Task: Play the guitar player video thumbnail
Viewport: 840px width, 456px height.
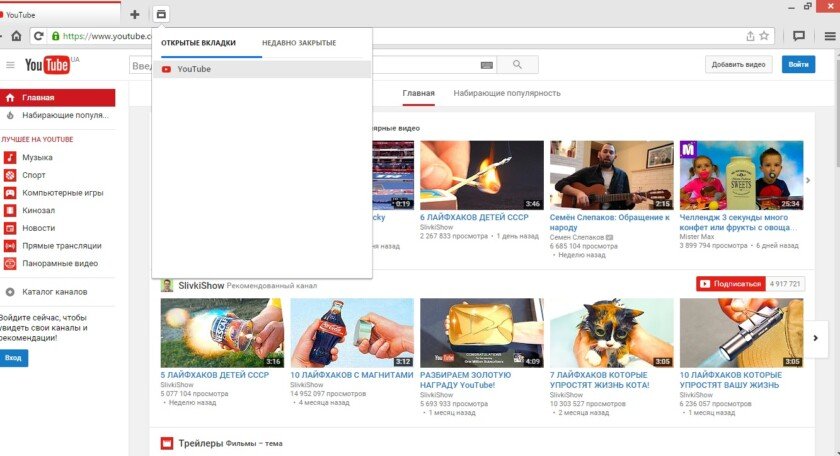Action: (x=611, y=175)
